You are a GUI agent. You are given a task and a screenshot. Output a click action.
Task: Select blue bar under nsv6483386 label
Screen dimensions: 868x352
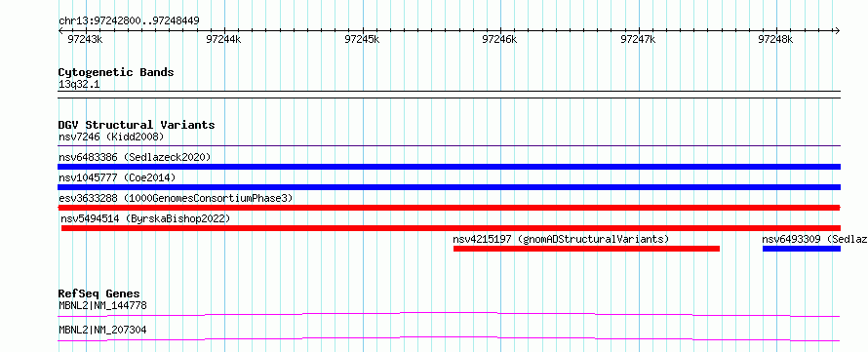(x=450, y=167)
